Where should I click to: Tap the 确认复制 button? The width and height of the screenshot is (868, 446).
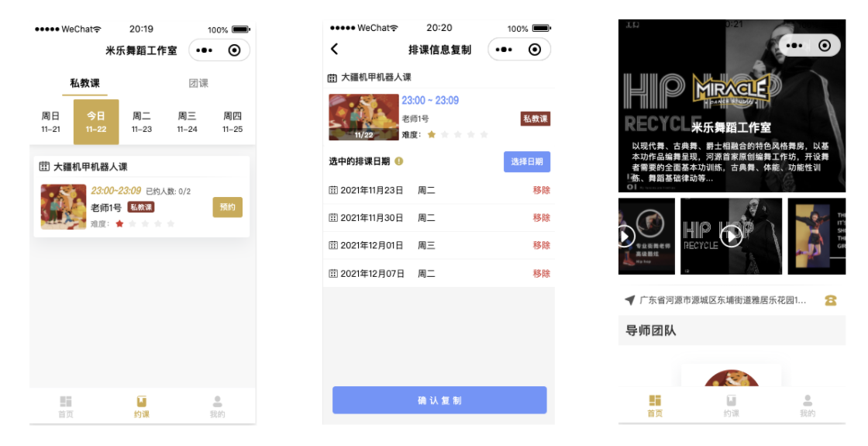pyautogui.click(x=439, y=400)
